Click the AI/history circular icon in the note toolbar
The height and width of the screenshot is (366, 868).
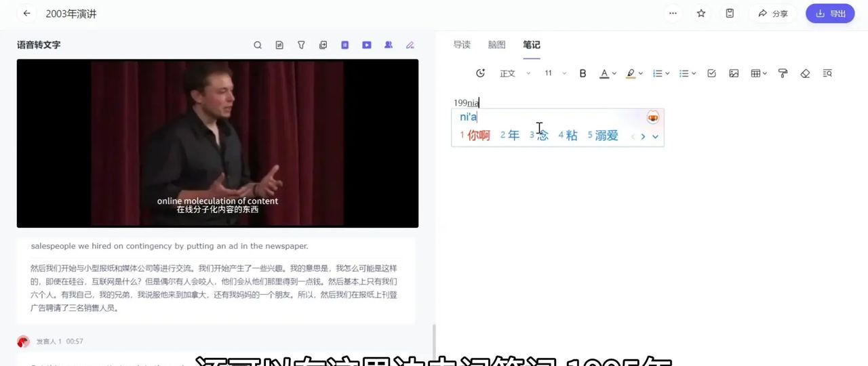point(481,73)
